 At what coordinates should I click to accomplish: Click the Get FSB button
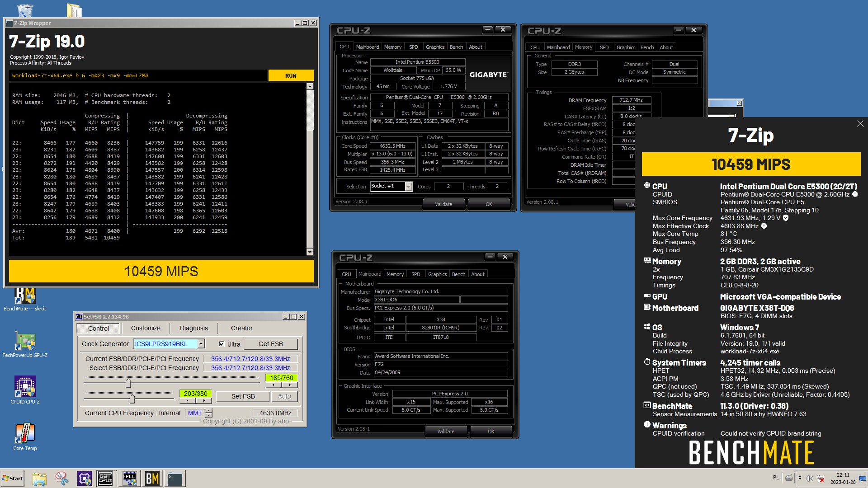point(270,344)
